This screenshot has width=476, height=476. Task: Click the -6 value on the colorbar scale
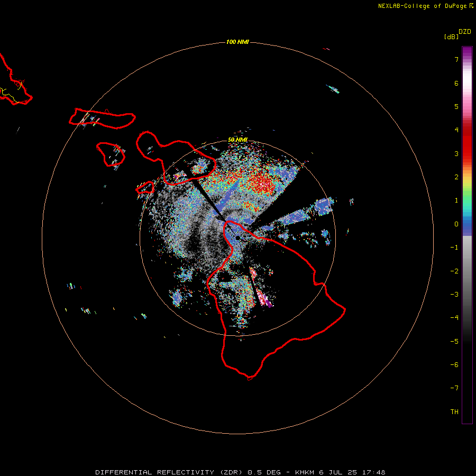pyautogui.click(x=454, y=365)
